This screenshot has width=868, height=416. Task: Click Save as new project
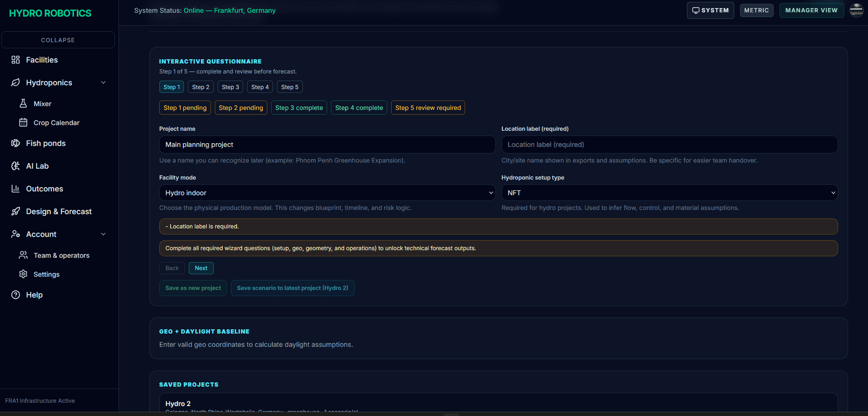tap(193, 288)
